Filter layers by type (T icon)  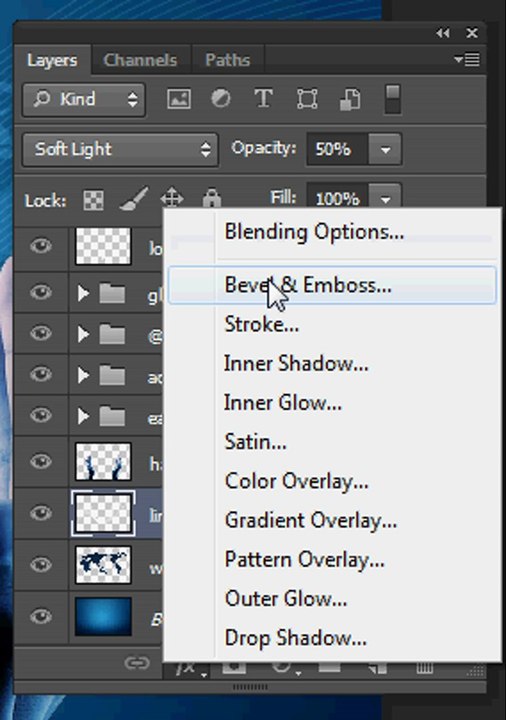[x=264, y=99]
